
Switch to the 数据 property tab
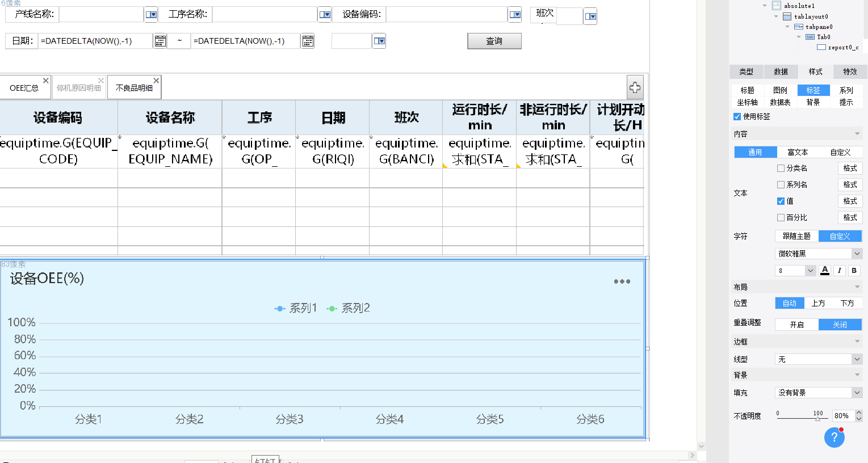781,71
